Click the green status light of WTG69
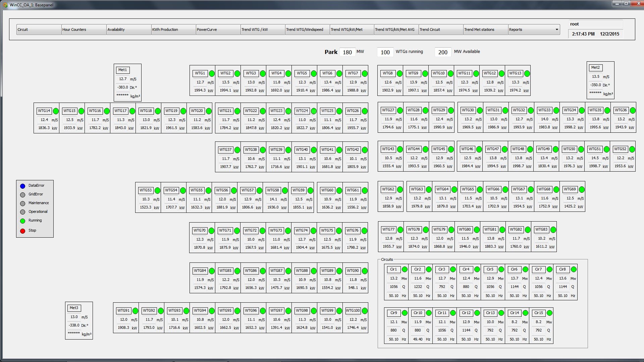The image size is (644, 362). coord(582,189)
